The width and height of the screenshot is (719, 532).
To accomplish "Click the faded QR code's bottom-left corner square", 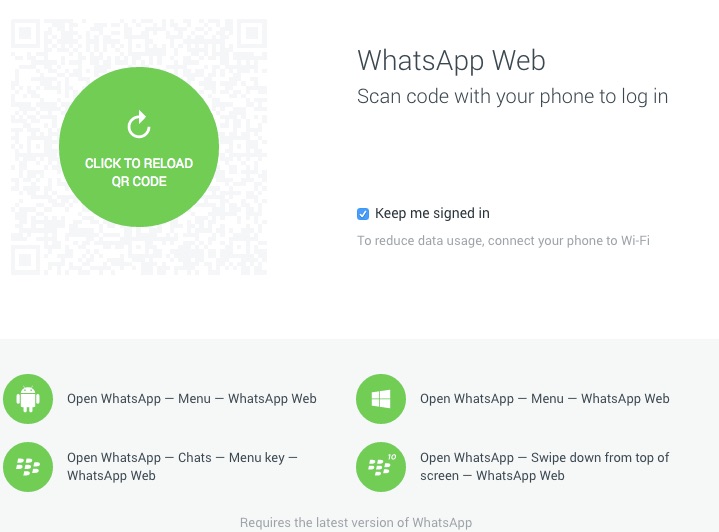I will coord(26,260).
